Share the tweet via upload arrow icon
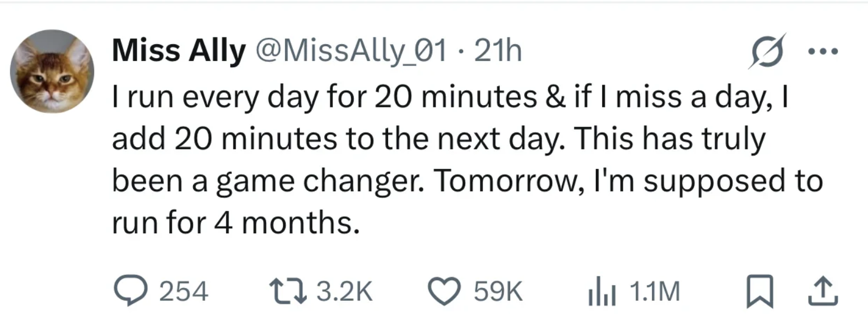This screenshot has width=868, height=330. (x=823, y=292)
